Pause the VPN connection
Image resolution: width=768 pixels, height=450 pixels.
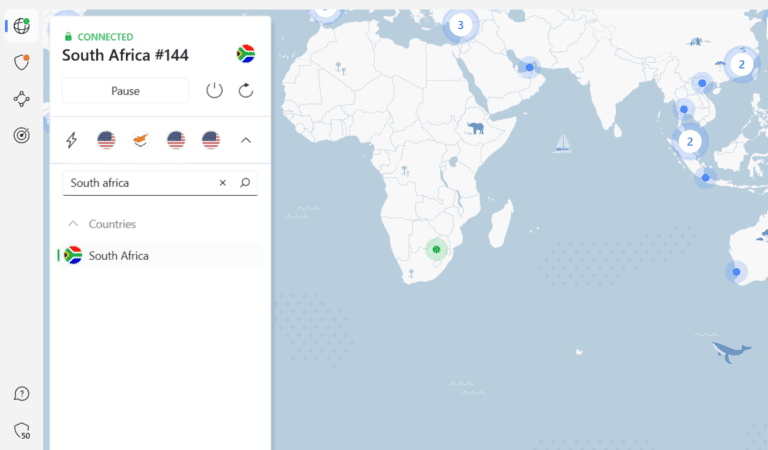click(125, 91)
